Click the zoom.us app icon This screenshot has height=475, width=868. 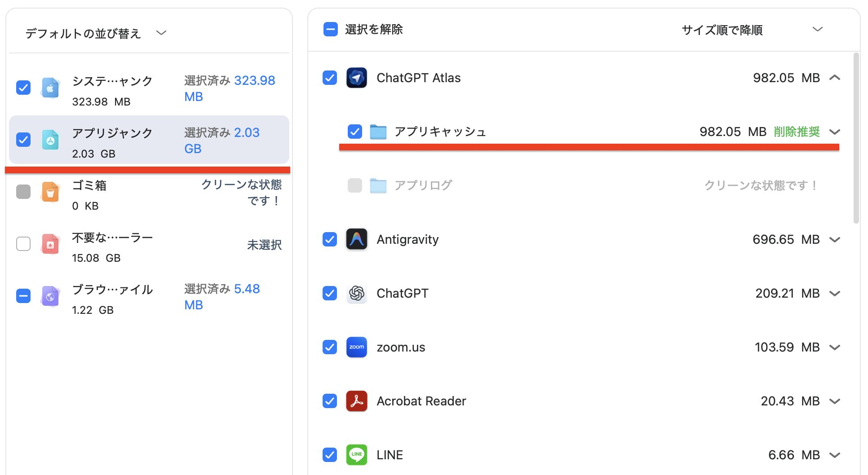[x=356, y=347]
